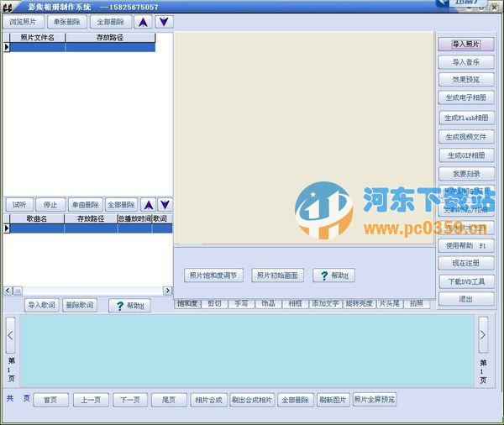
Task: Click the 下载DVD工具 button
Action: [467, 281]
